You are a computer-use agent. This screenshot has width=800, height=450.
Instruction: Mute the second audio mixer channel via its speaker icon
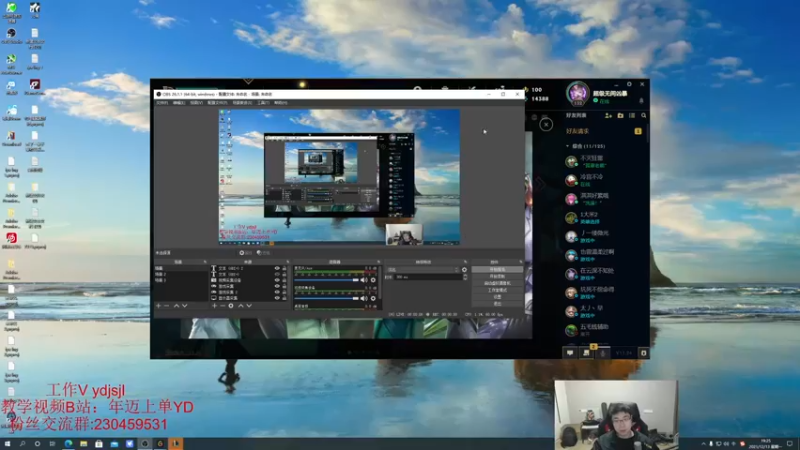pos(364,298)
